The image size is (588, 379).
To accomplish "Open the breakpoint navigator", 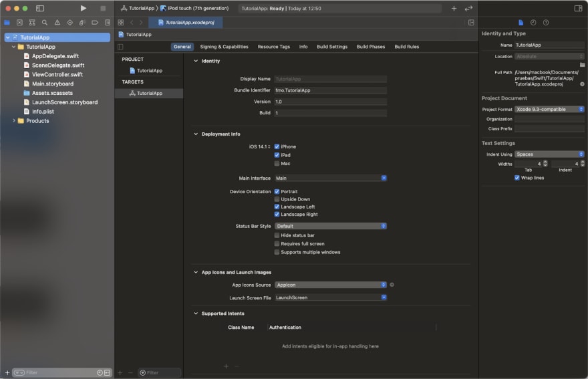I will coord(95,23).
